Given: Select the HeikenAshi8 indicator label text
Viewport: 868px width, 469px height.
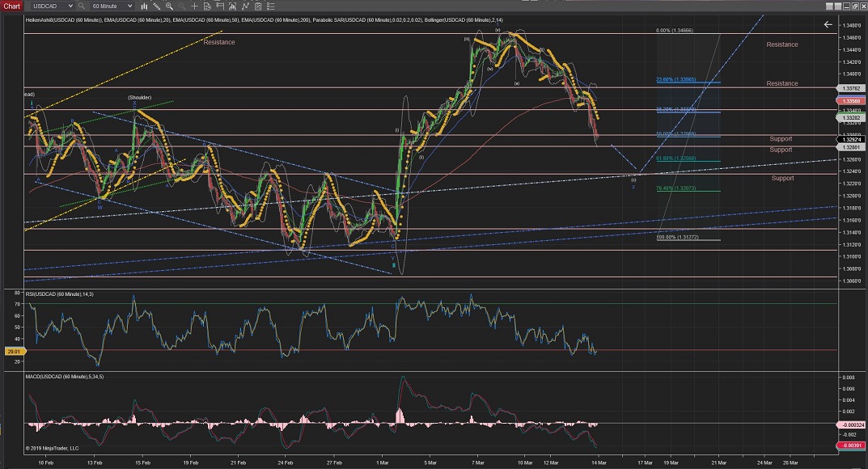Looking at the screenshot, I should [x=63, y=20].
